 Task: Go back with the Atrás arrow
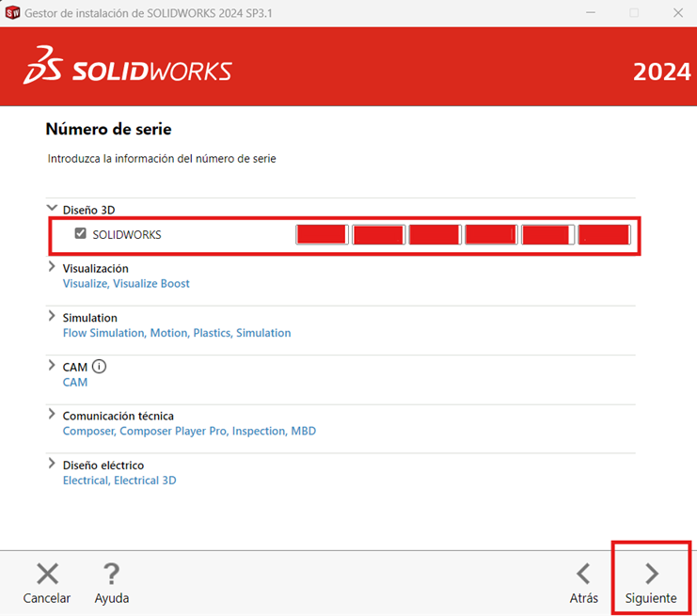pos(583,574)
